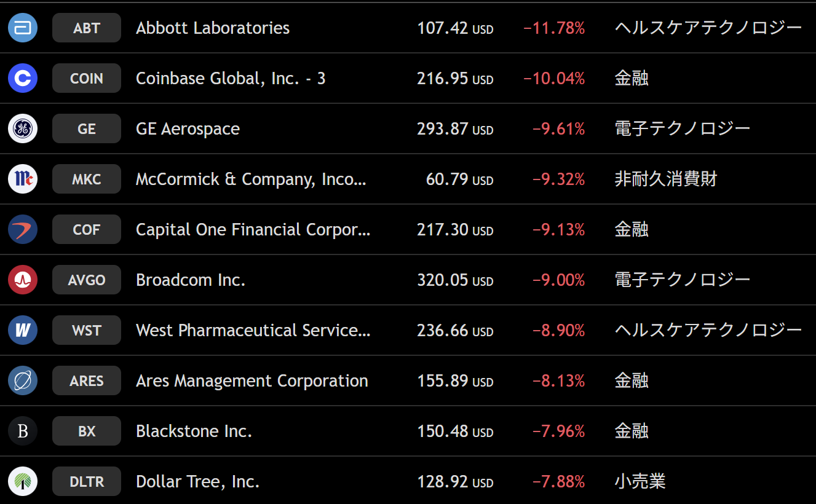Select the COIN ticker badge
The image size is (816, 504).
pos(87,79)
